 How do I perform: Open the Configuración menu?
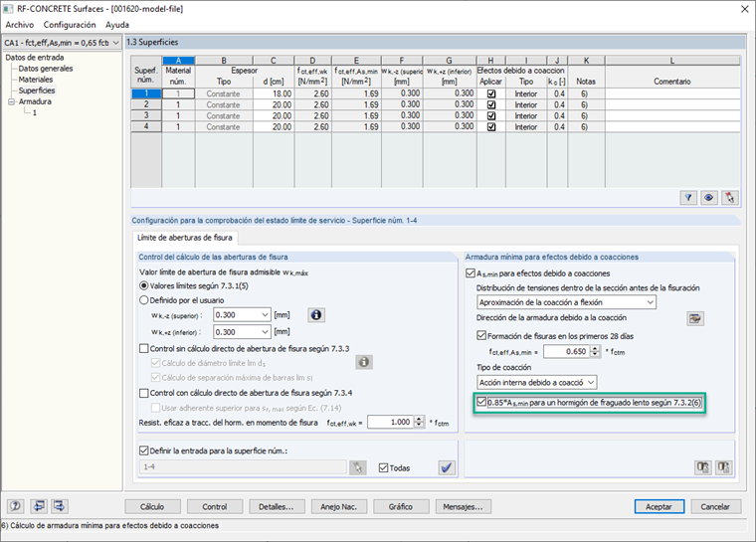tap(70, 24)
